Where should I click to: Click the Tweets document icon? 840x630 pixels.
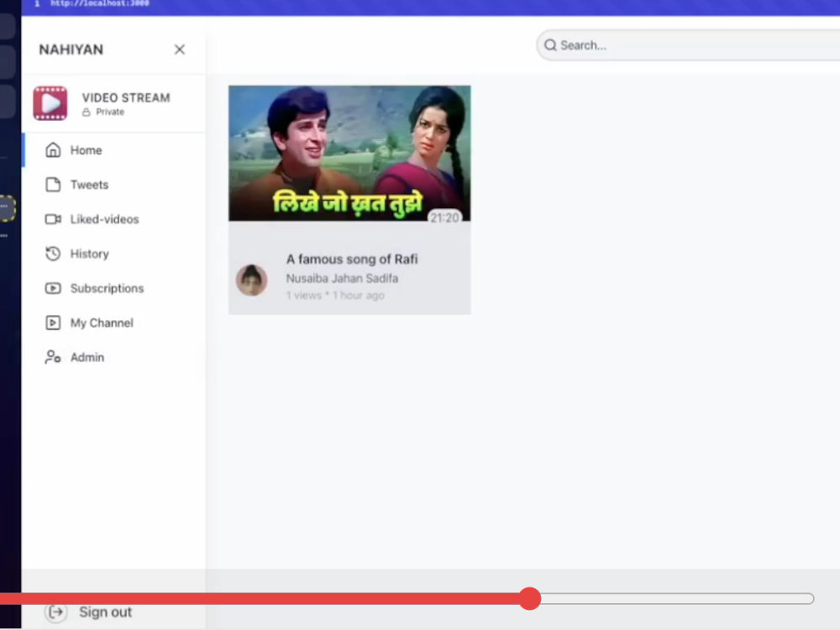pos(52,185)
